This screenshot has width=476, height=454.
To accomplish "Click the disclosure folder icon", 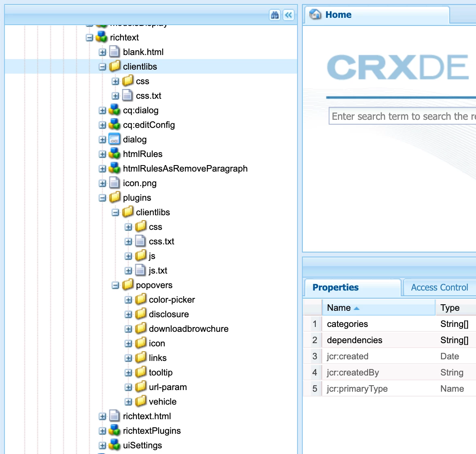I will coord(141,314).
